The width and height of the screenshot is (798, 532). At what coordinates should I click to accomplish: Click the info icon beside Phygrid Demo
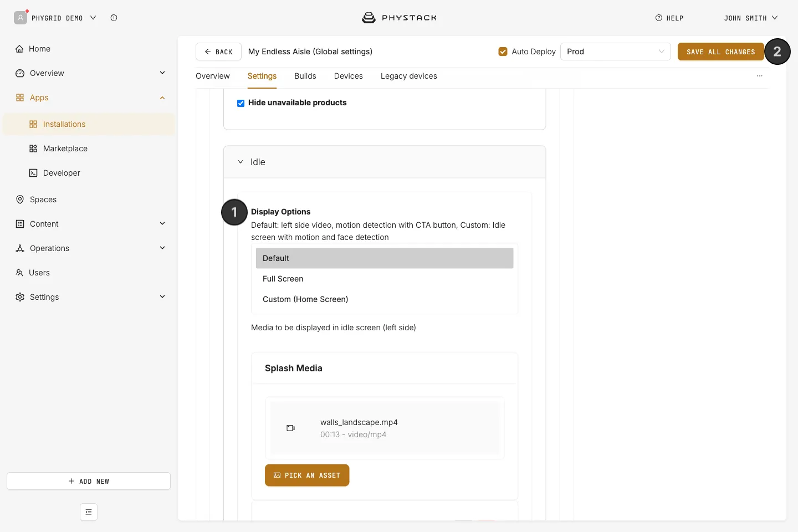tap(114, 18)
